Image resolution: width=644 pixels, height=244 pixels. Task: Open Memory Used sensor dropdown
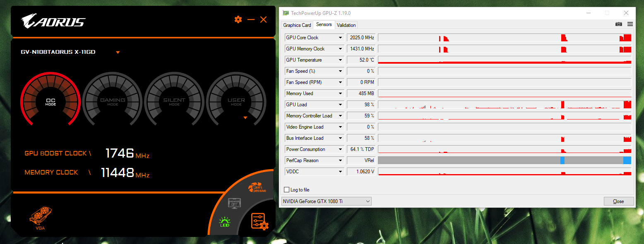click(340, 93)
